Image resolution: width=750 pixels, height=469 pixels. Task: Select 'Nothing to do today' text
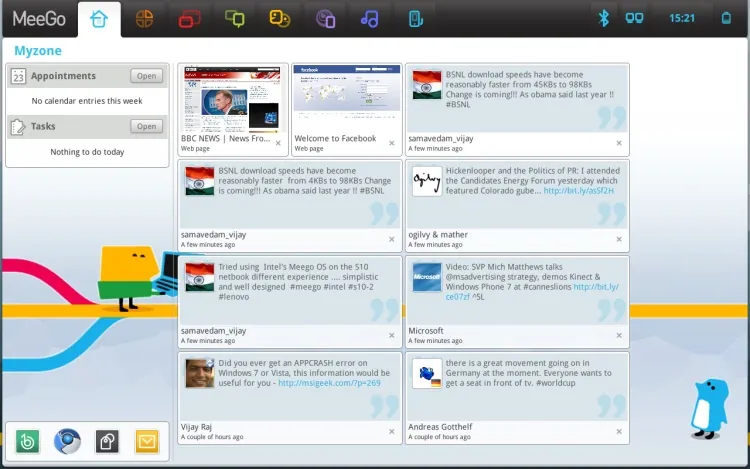[x=87, y=152]
